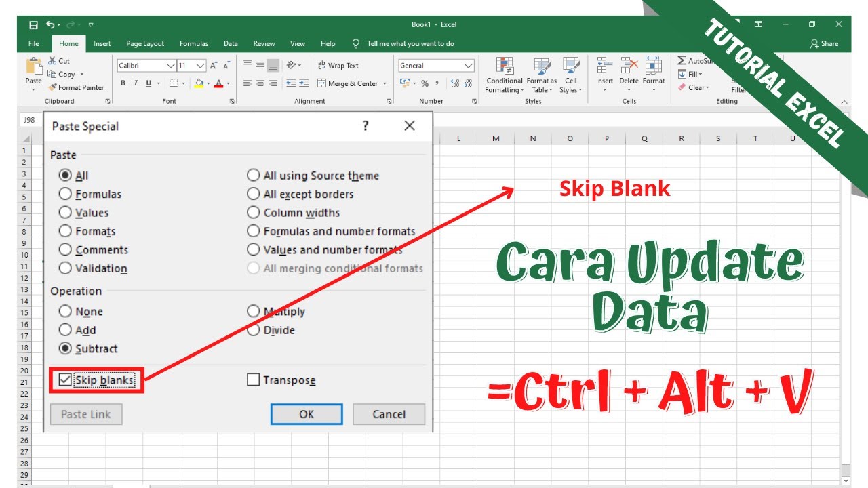Click Decrease Font Size icon
The height and width of the screenshot is (488, 868).
click(x=226, y=66)
